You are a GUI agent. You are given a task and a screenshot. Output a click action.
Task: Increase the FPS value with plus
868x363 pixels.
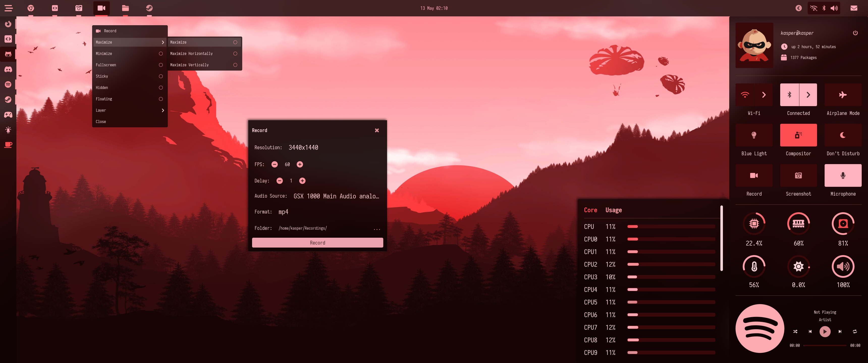(x=300, y=164)
